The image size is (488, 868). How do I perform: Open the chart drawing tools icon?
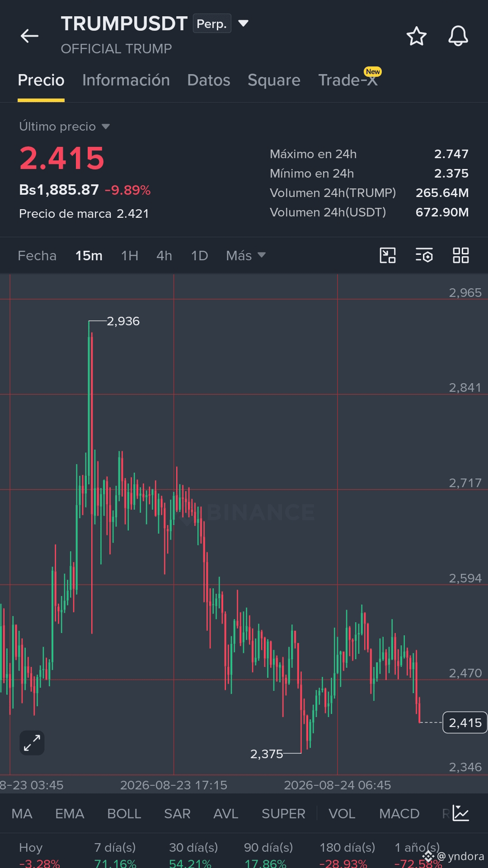pos(388,255)
